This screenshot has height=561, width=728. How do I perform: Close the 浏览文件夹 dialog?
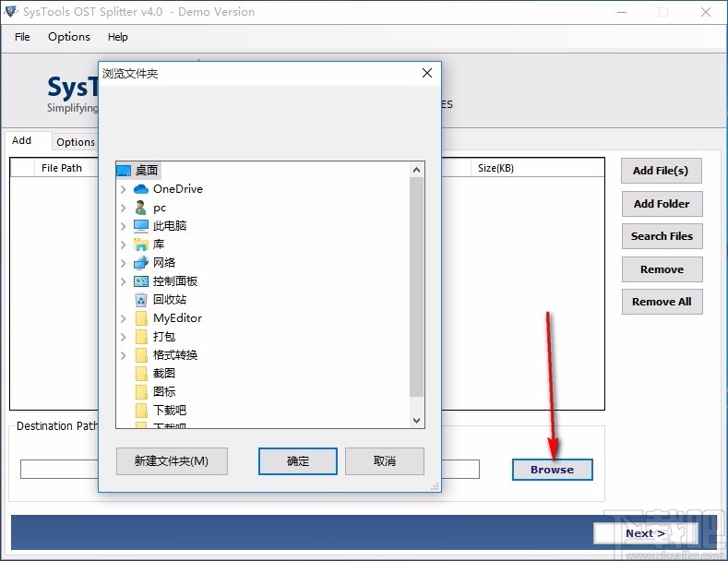pyautogui.click(x=427, y=73)
